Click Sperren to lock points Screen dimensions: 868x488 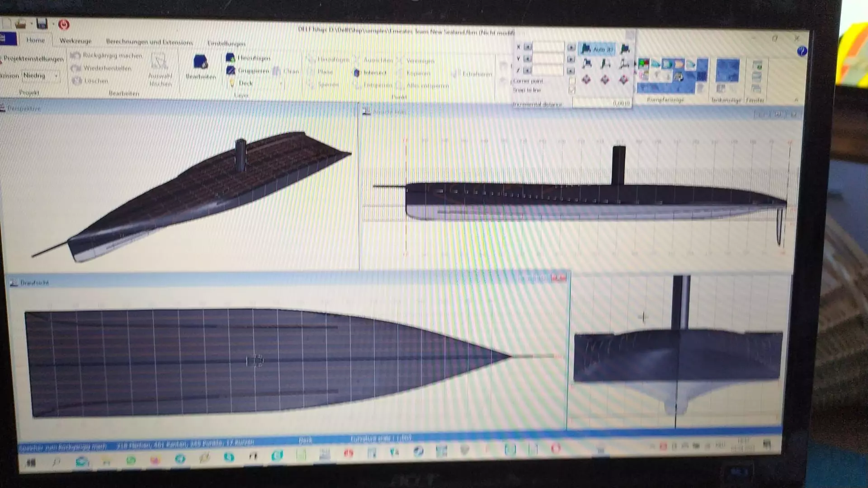(x=323, y=84)
